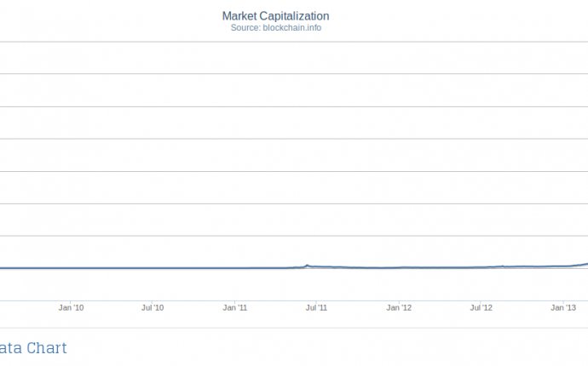The height and width of the screenshot is (366, 588).
Task: Click the Market Capitalization chart title
Action: (x=275, y=15)
